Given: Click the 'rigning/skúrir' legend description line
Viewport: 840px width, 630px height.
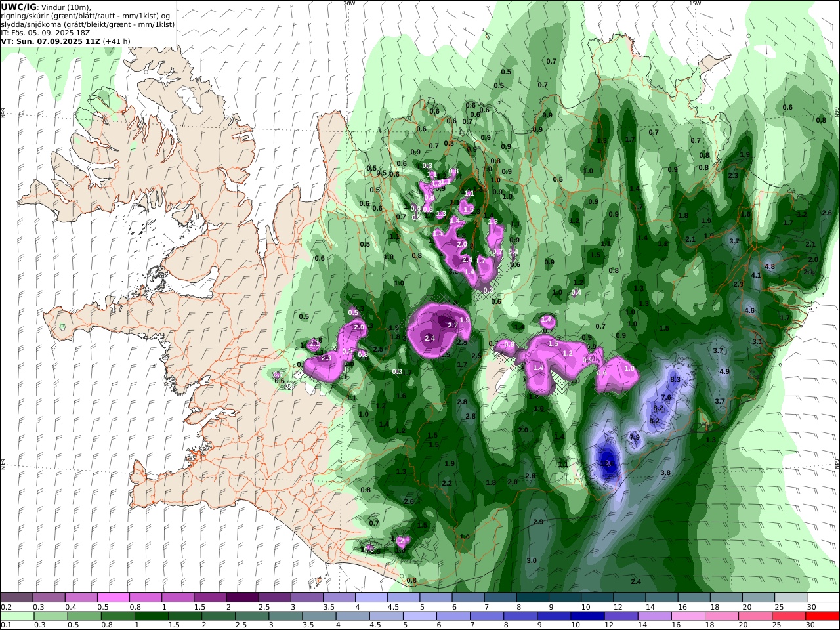Looking at the screenshot, I should 85,15.
